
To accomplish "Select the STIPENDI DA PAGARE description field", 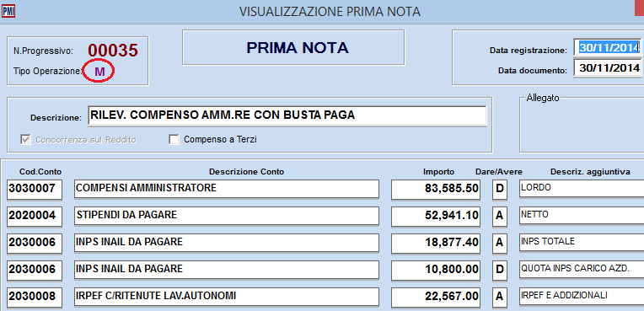I will tap(226, 216).
